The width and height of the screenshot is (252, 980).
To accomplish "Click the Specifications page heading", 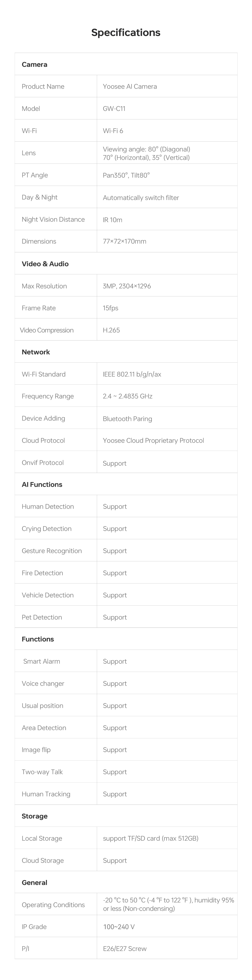I will tap(126, 33).
